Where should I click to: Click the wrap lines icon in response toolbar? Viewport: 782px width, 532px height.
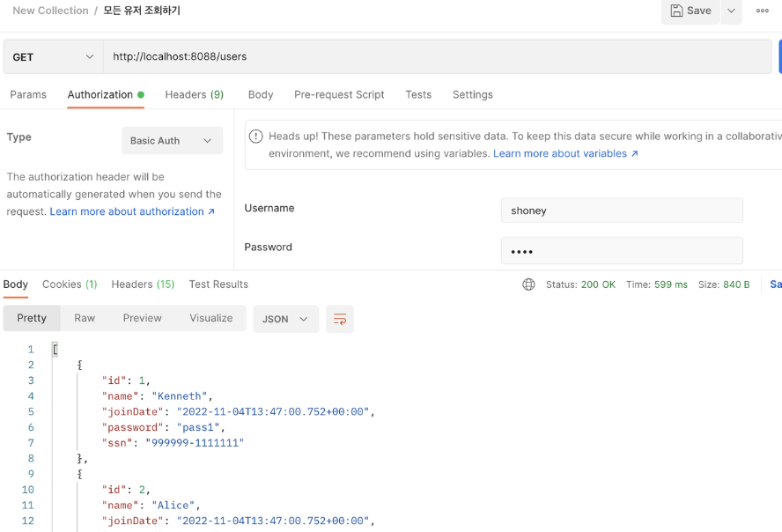click(340, 319)
